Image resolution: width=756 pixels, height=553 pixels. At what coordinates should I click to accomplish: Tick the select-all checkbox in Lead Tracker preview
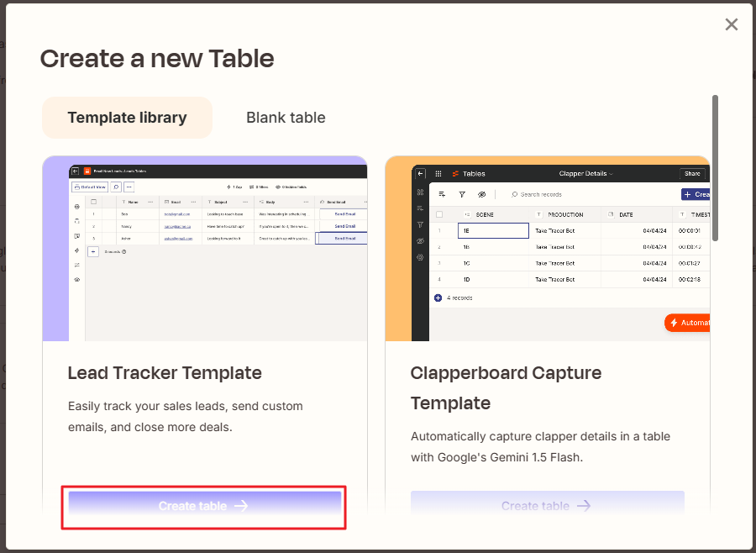pos(94,202)
